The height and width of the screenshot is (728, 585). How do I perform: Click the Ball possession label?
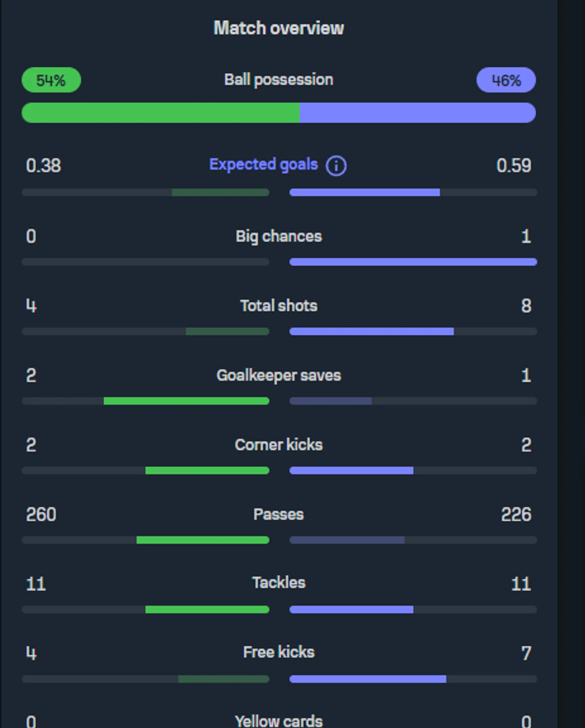278,79
